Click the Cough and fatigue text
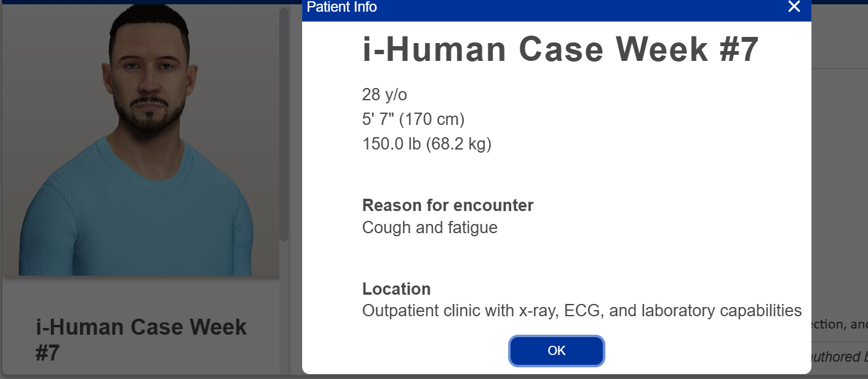 tap(429, 228)
